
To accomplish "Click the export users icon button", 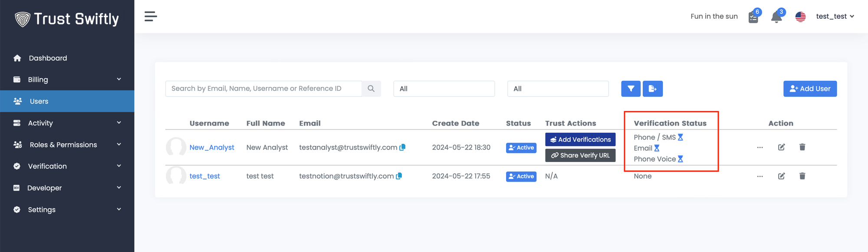I will click(652, 89).
